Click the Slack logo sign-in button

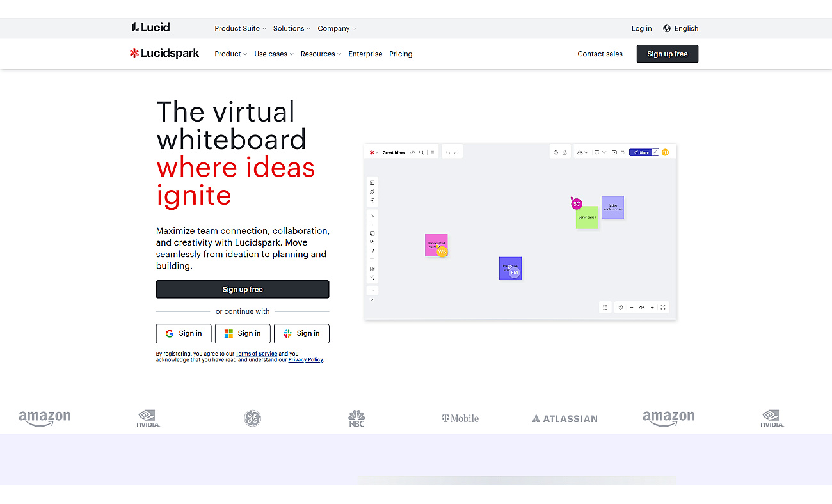tap(301, 333)
